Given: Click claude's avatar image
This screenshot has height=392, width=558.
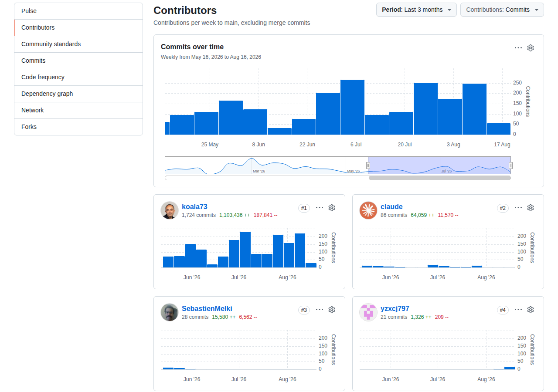Looking at the screenshot, I should [368, 210].
